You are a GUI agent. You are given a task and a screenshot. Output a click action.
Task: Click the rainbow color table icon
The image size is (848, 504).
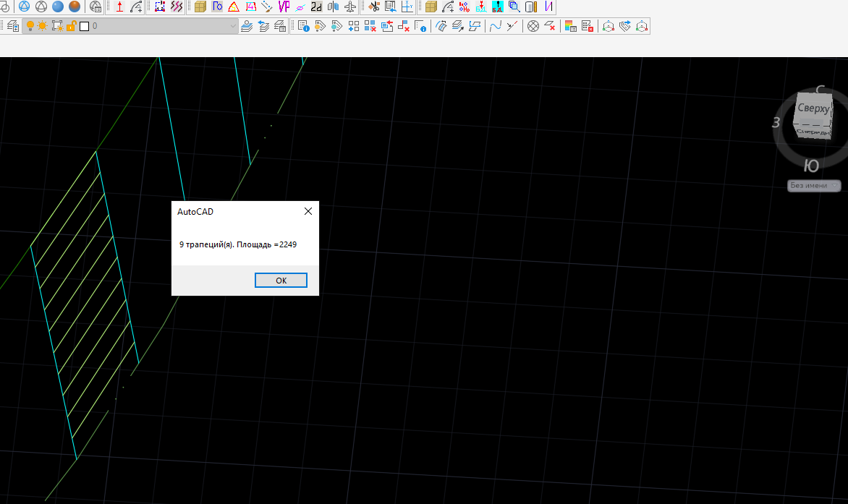tap(571, 26)
